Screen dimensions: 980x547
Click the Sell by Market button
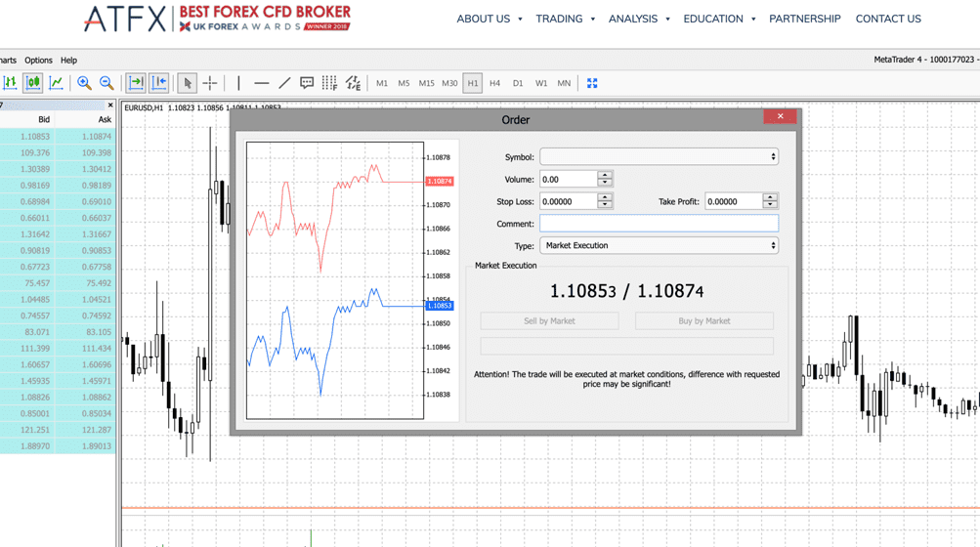549,320
